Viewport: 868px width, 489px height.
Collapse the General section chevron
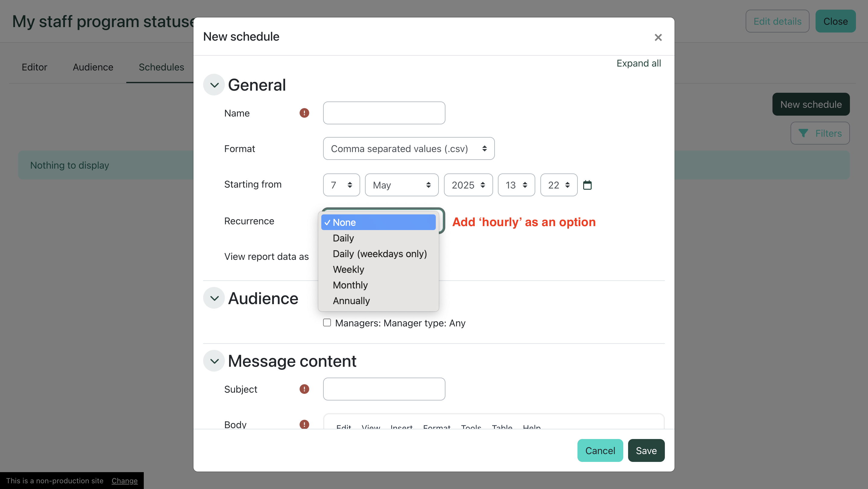[x=214, y=85]
